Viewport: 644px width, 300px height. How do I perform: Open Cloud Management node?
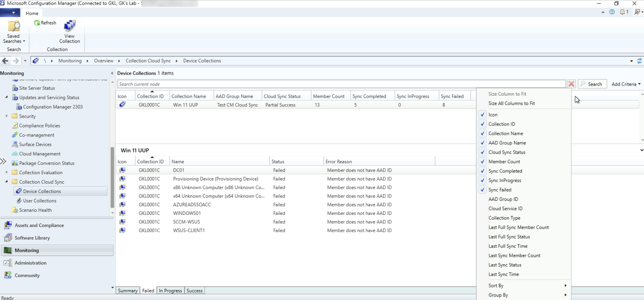[x=40, y=154]
